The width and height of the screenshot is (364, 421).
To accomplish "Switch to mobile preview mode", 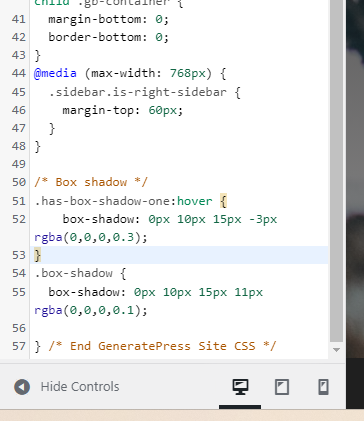I will coord(323,387).
